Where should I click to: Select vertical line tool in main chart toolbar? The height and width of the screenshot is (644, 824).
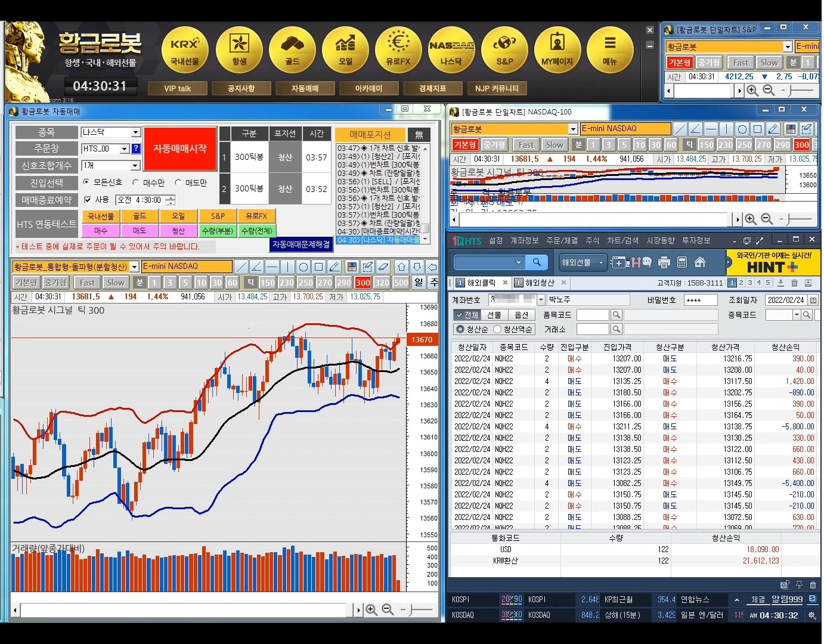pyautogui.click(x=287, y=267)
